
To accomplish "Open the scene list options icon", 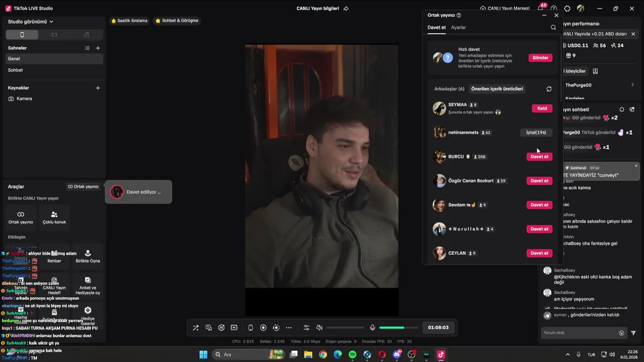I will [x=87, y=48].
